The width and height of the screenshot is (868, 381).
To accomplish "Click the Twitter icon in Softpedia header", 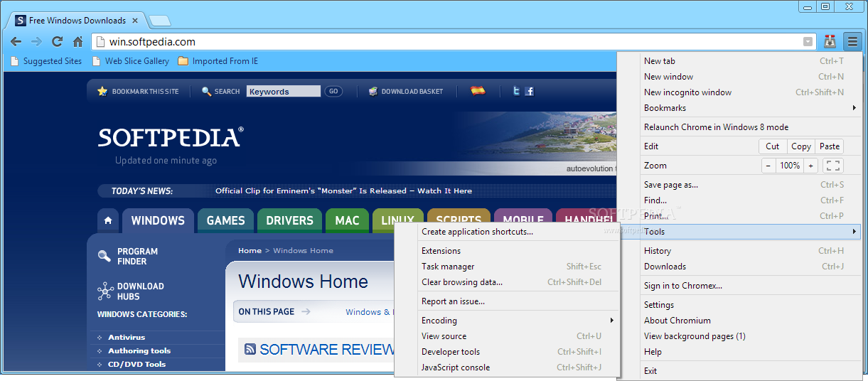I will [517, 91].
